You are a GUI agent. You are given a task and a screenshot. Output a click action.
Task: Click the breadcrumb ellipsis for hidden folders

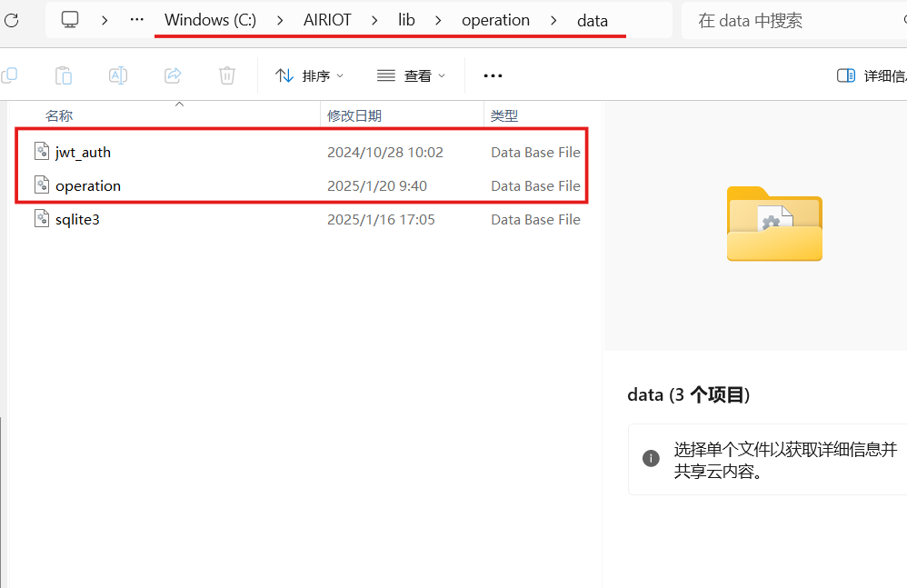click(x=136, y=20)
